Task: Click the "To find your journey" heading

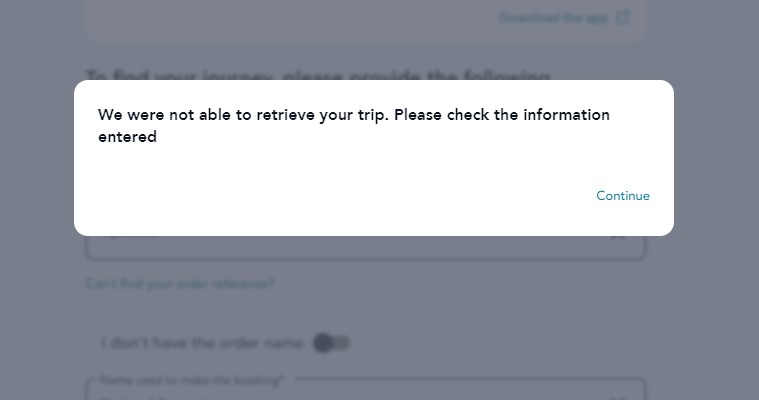Action: point(318,75)
